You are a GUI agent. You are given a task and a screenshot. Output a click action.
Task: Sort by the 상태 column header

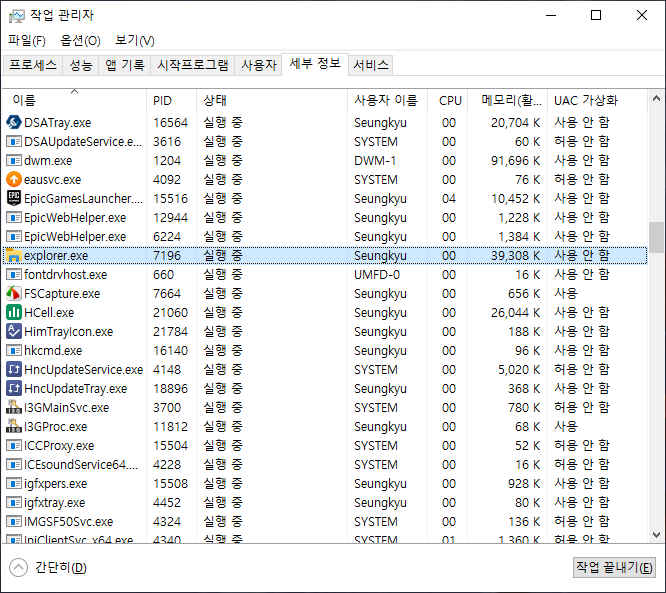pyautogui.click(x=272, y=101)
